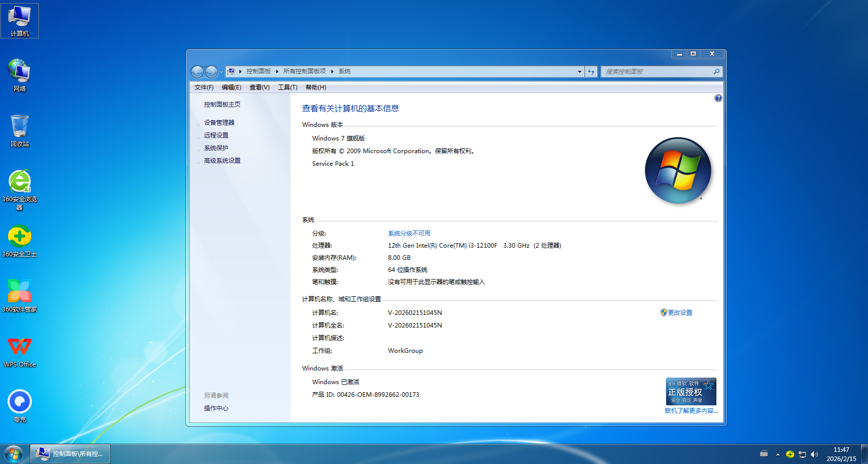This screenshot has width=868, height=464.
Task: Expand hidden tray icons with the up arrow
Action: click(777, 454)
